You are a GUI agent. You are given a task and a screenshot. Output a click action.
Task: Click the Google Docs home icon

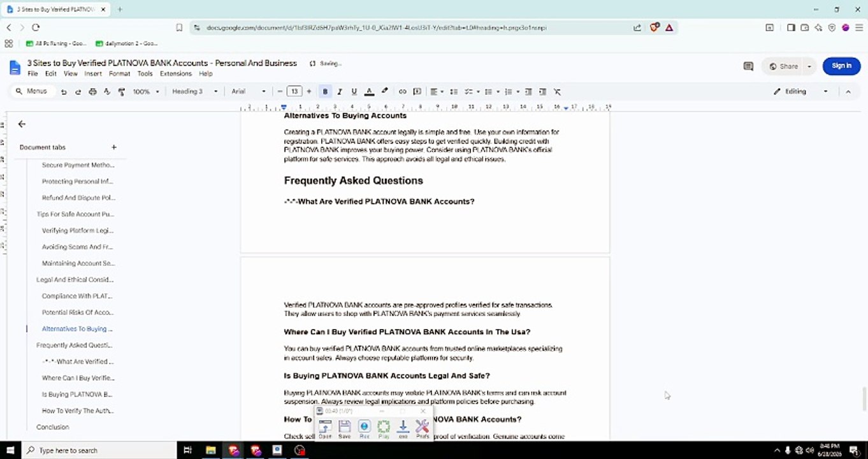(x=14, y=67)
